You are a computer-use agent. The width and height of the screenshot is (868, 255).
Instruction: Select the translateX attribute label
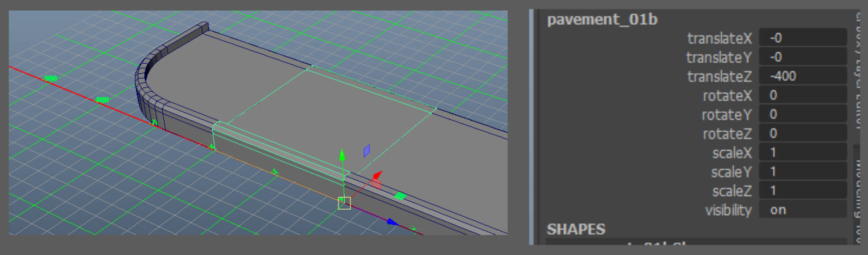[720, 38]
